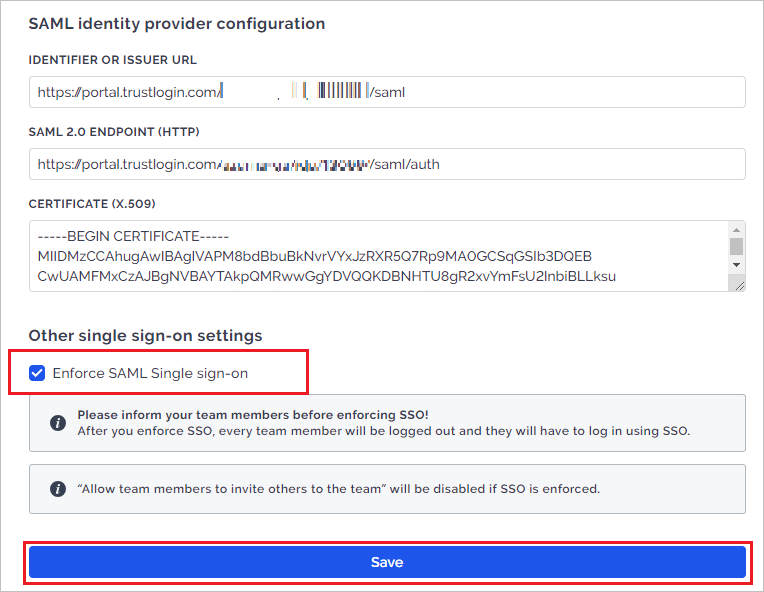Click the certificate textarea resize handle

pos(739,286)
